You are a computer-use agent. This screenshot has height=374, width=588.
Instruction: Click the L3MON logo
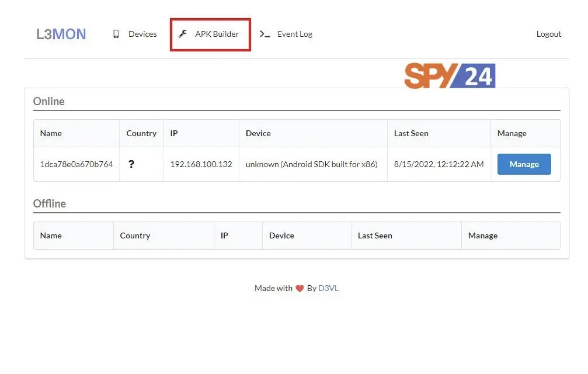[61, 34]
